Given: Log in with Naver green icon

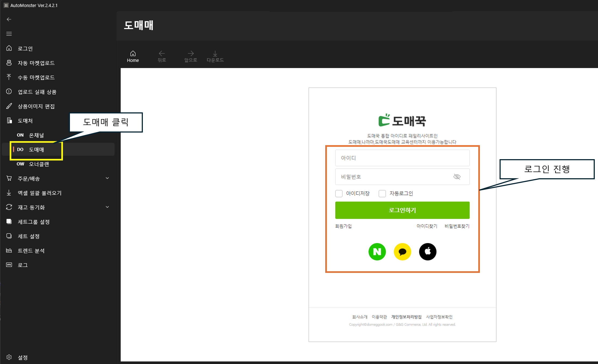Looking at the screenshot, I should pyautogui.click(x=377, y=252).
